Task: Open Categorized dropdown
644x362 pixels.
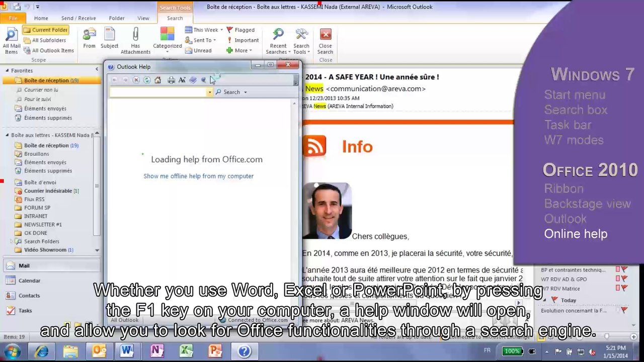Action: [x=167, y=41]
